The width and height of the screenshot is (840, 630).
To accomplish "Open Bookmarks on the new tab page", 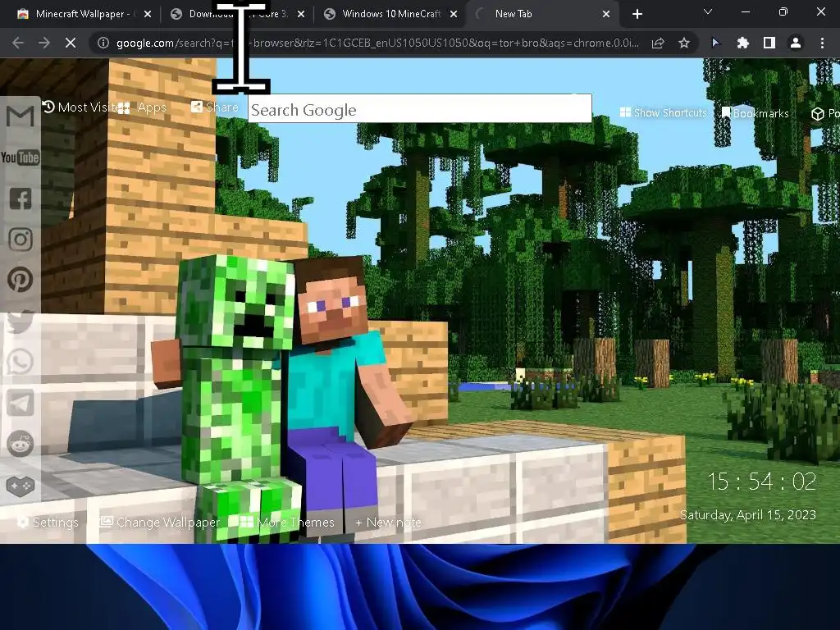I will pyautogui.click(x=756, y=113).
